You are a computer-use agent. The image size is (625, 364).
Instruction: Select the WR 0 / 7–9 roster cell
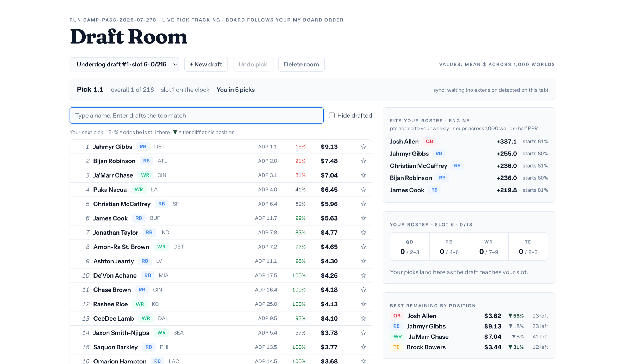tap(489, 247)
